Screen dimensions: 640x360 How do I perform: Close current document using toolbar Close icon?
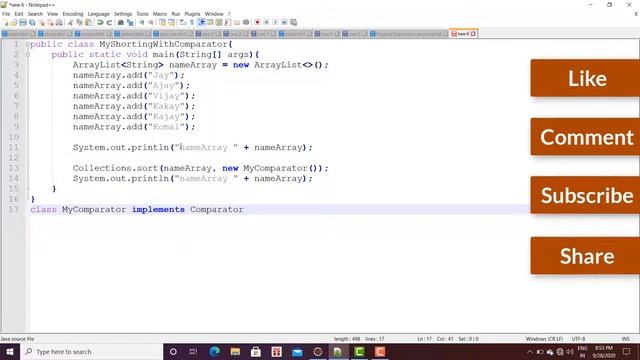pos(41,22)
